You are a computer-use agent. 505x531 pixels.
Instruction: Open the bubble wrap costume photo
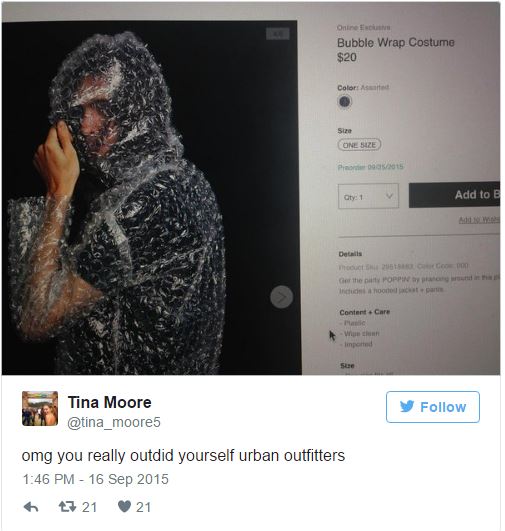151,197
